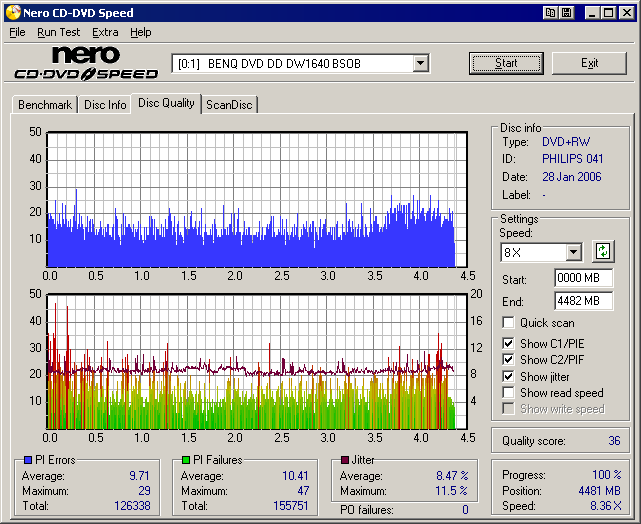The height and width of the screenshot is (524, 641).
Task: Click the green PI Failures legend square
Action: point(185,460)
